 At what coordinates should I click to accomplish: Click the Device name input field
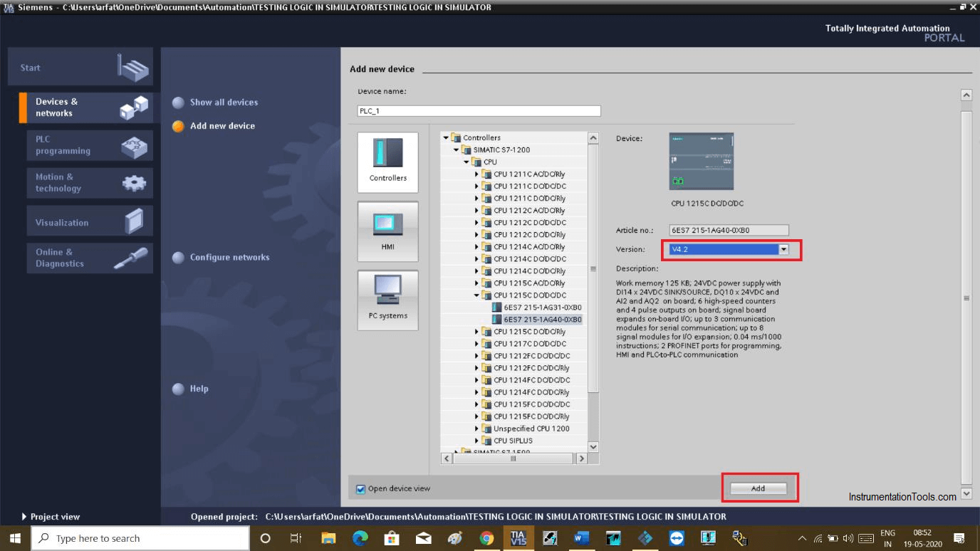tap(479, 111)
